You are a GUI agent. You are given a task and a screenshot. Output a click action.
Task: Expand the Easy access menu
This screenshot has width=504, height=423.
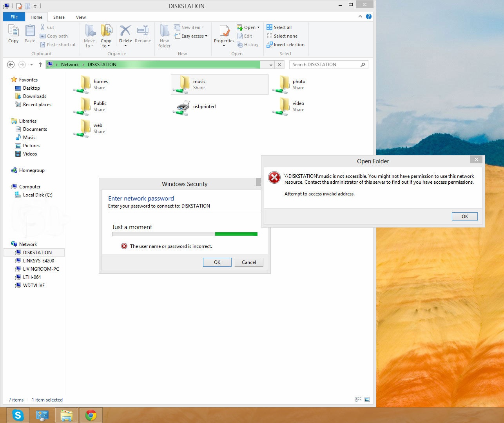click(191, 36)
